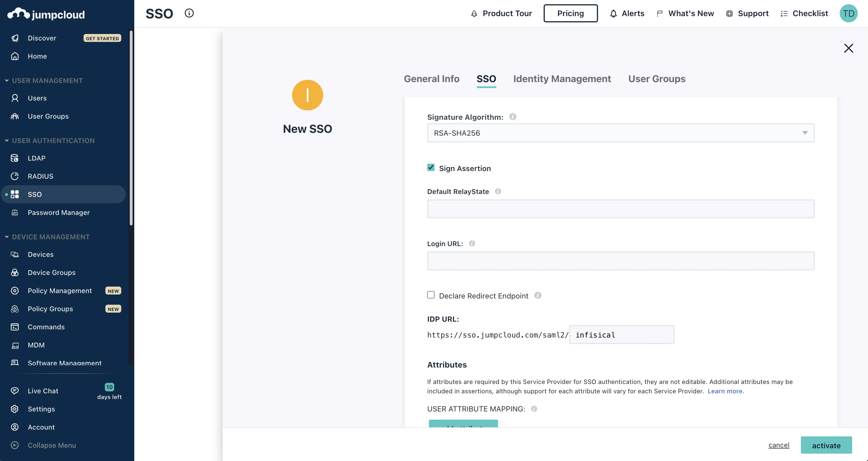Click the Pricing button
The image size is (868, 461).
571,14
